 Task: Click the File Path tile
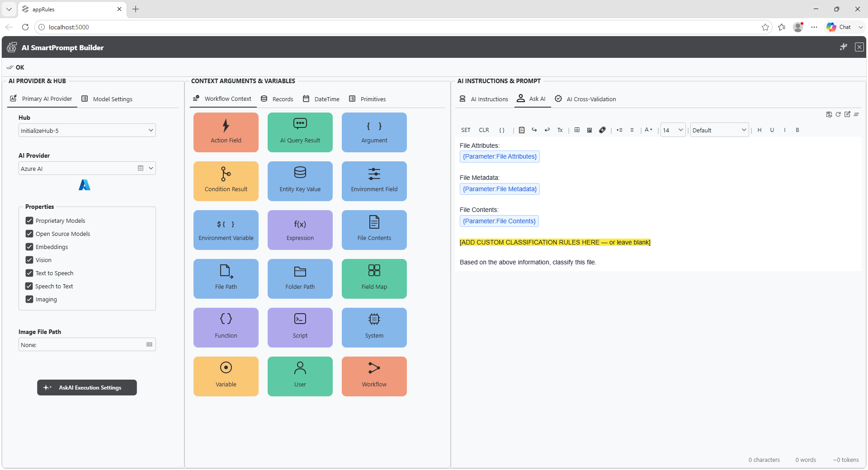point(226,279)
